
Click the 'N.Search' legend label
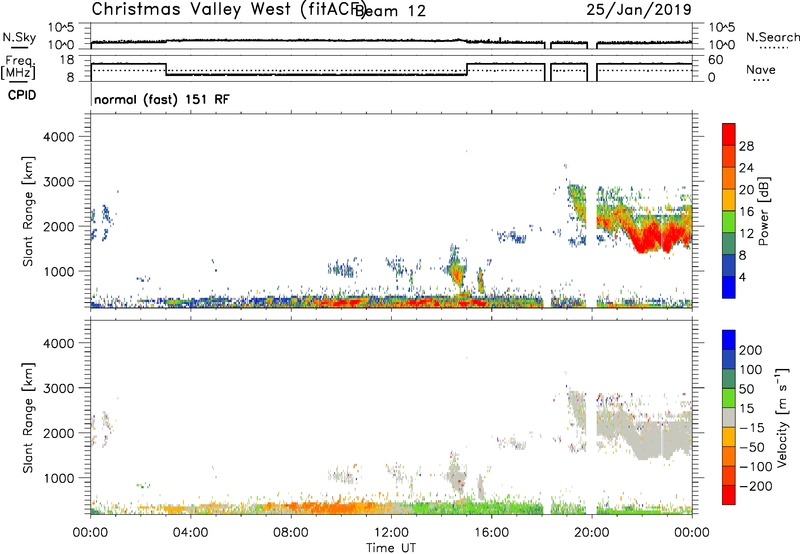[772, 37]
